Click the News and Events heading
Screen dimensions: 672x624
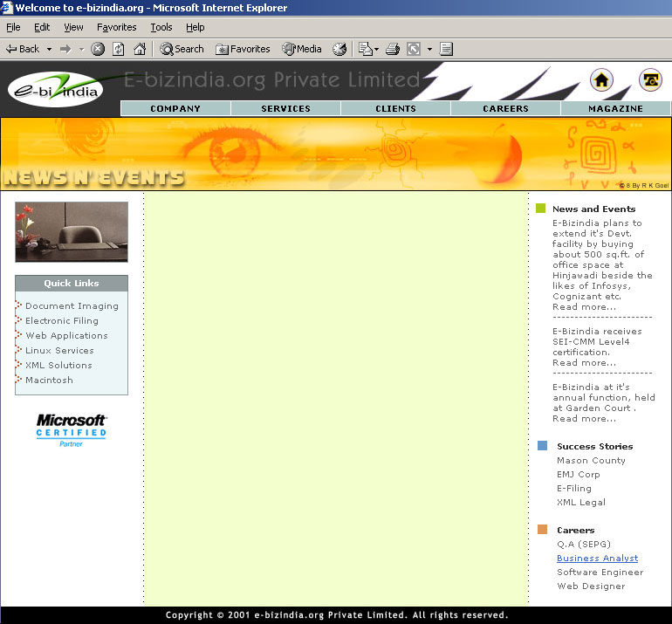coord(593,209)
